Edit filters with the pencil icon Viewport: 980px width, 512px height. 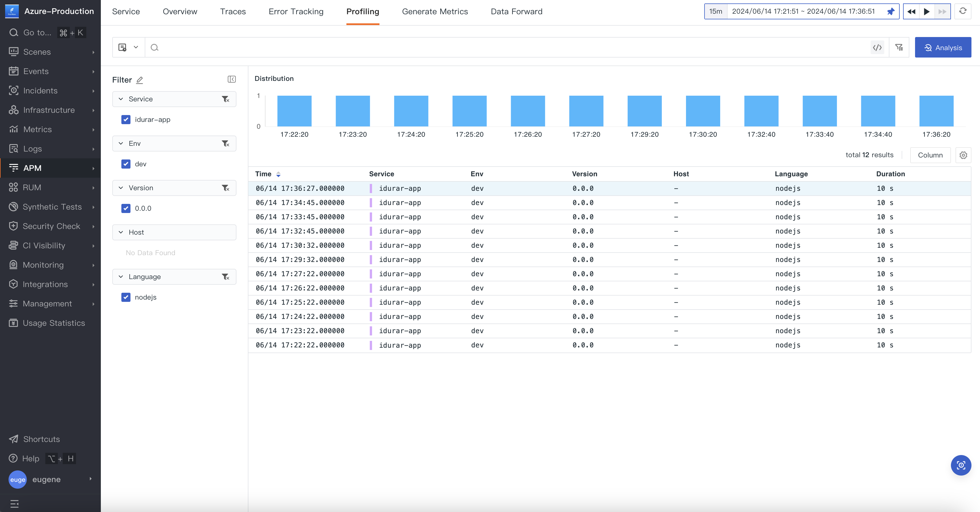point(140,80)
